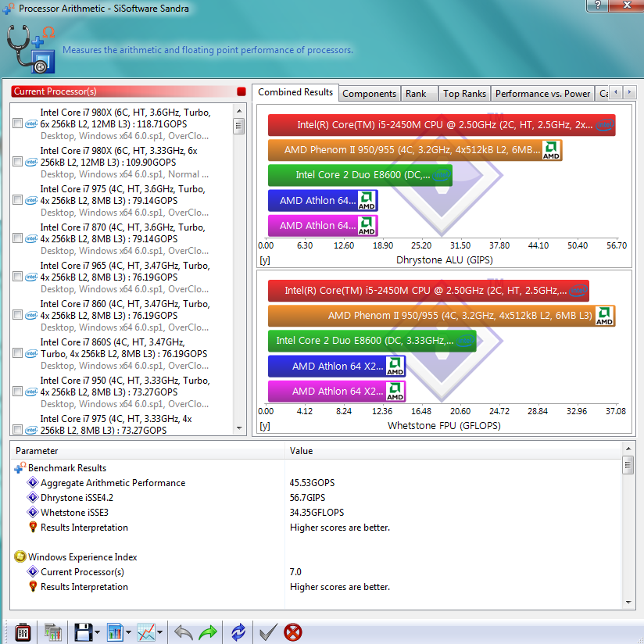Click the red stop square beside Current Processor(s)
The image size is (644, 644).
pyautogui.click(x=241, y=91)
